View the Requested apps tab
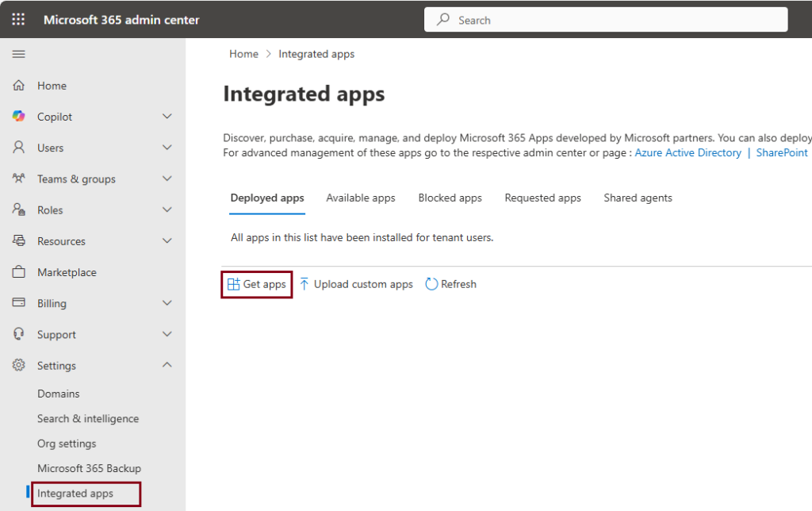 click(542, 198)
